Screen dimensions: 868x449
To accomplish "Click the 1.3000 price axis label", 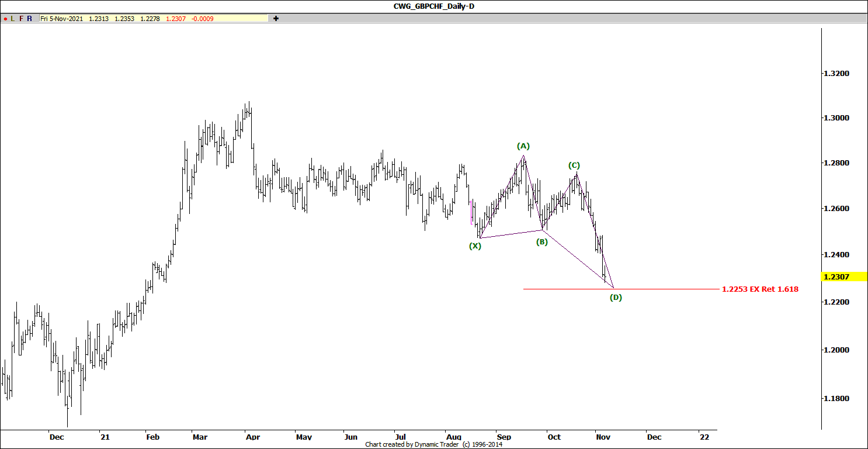I will [836, 118].
